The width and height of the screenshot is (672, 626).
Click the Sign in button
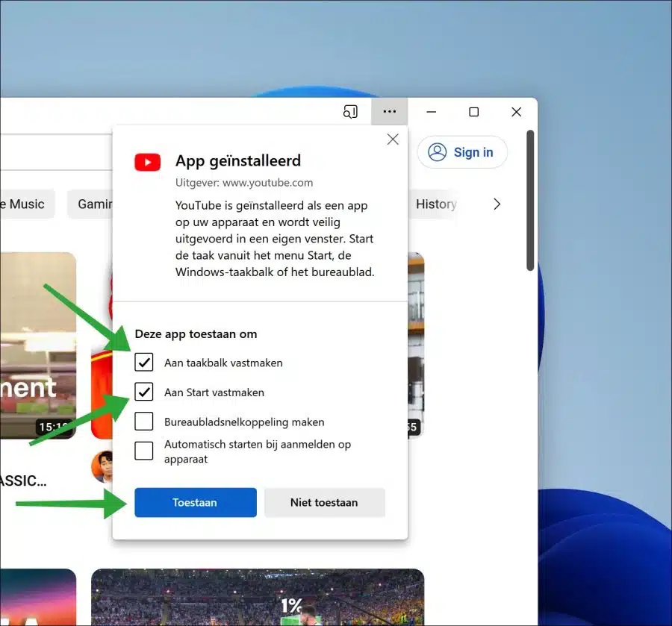[x=462, y=152]
